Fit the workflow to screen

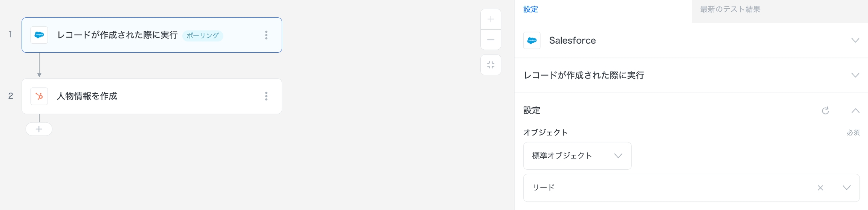[491, 65]
